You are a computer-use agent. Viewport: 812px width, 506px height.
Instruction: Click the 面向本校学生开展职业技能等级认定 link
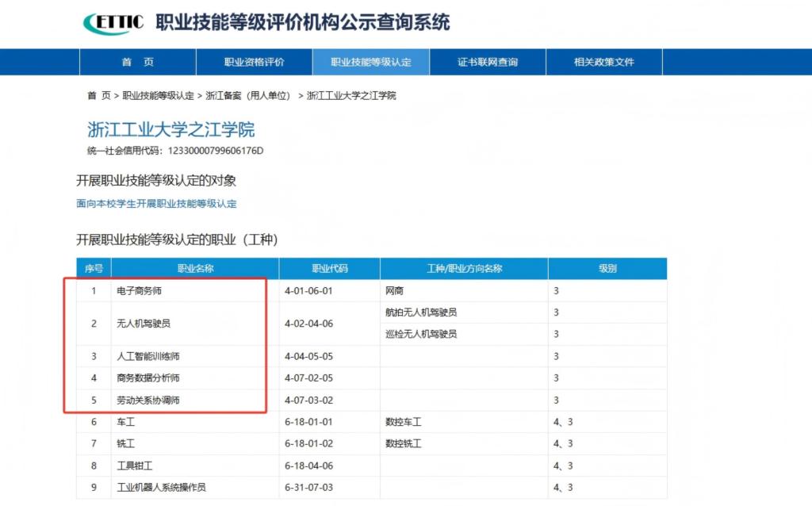156,204
